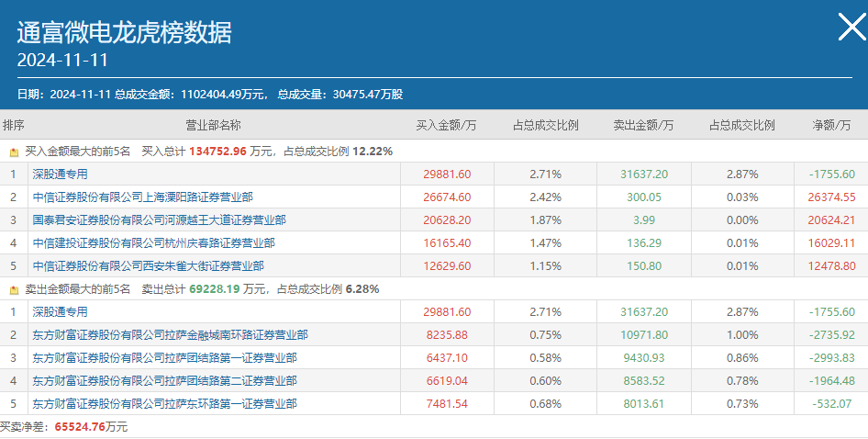Screen dimensions: 868x439
Task: Open 东方财富拉萨东环路第一证券营业部 link
Action: [165, 404]
